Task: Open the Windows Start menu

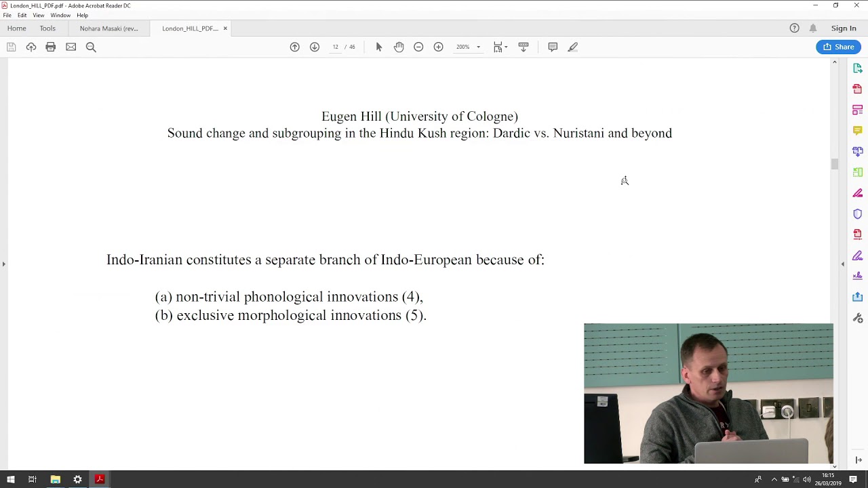Action: pos(11,479)
